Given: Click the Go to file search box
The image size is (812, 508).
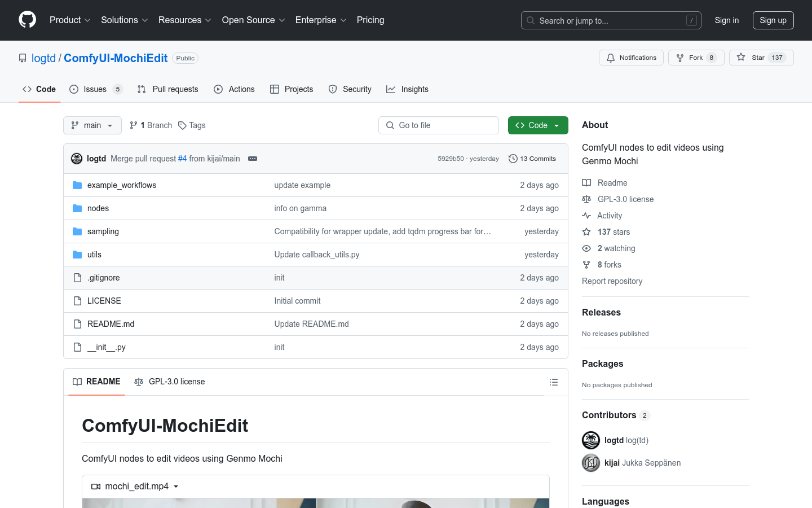Looking at the screenshot, I should tap(439, 125).
